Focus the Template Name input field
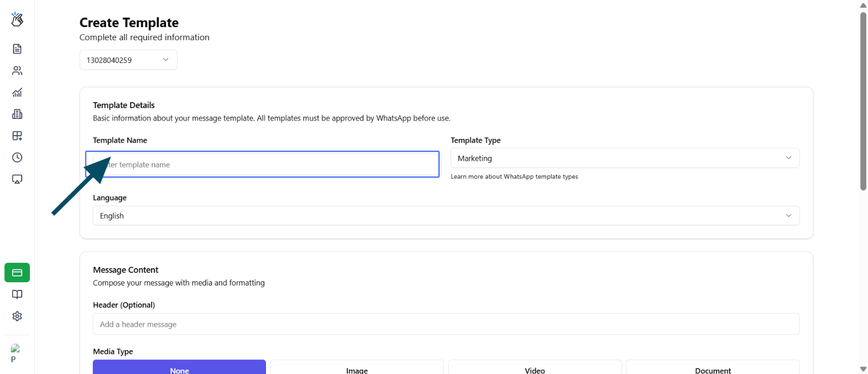868x374 pixels. (266, 164)
